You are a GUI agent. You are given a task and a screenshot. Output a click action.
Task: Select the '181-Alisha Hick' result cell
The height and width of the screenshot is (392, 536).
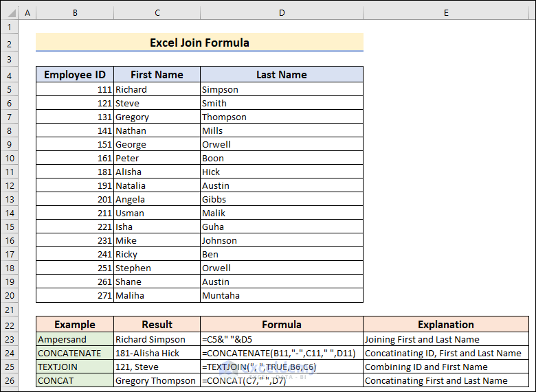click(157, 353)
